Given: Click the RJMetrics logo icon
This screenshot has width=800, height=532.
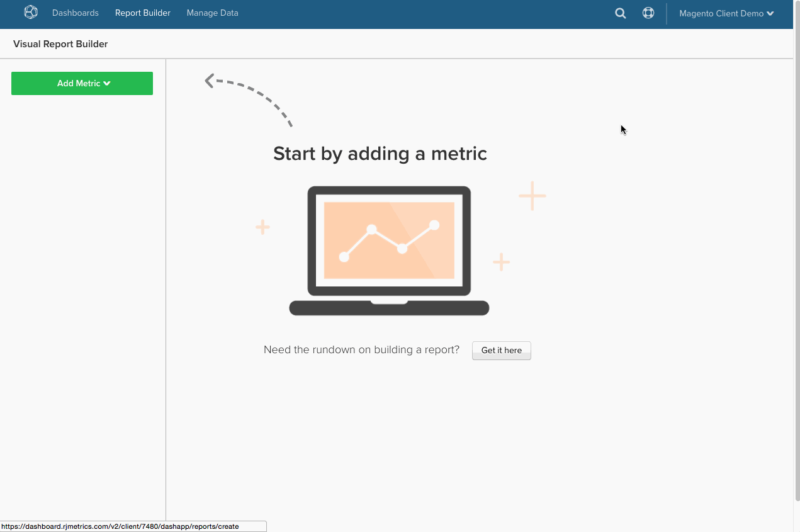Looking at the screenshot, I should [30, 12].
